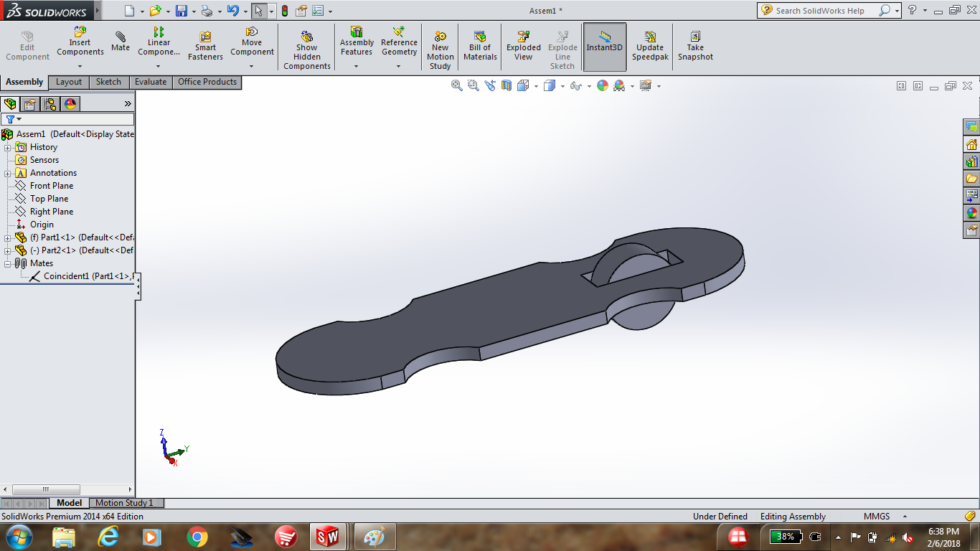Open the Display Style dropdown arrow
This screenshot has height=551, width=980.
coord(562,86)
